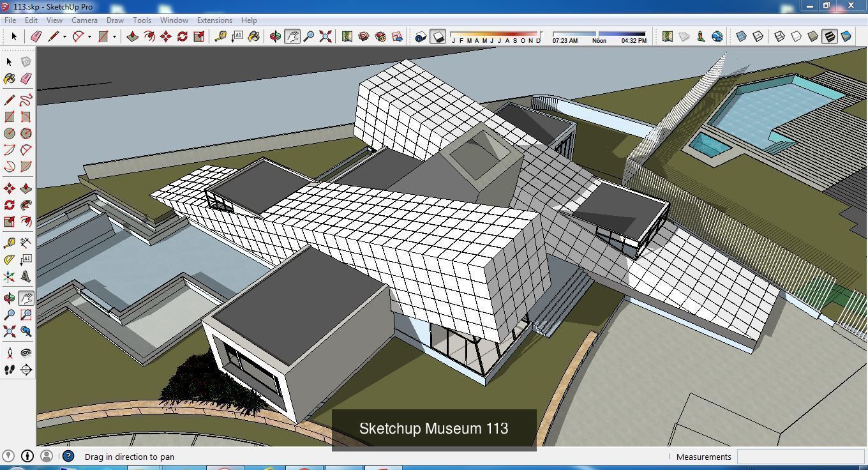Activate the Circle tool
This screenshot has height=470, width=868.
click(x=10, y=133)
